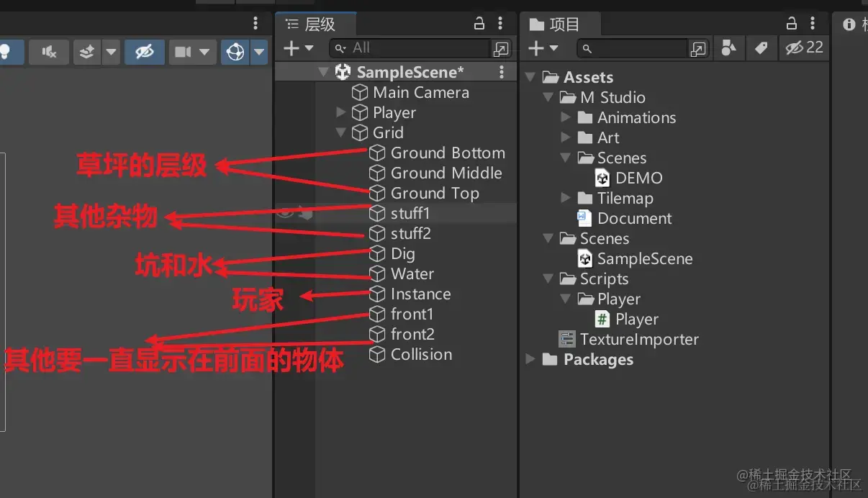Expand the Tilemap folder
This screenshot has width=868, height=498.
566,197
